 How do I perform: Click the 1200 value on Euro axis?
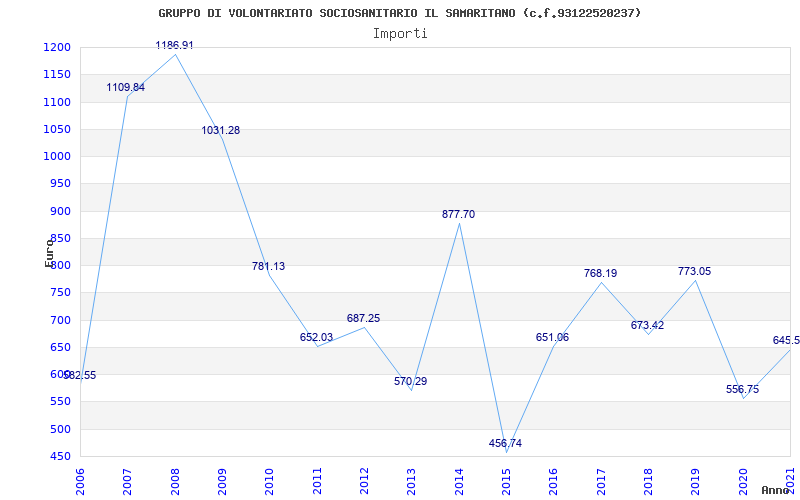tap(57, 48)
